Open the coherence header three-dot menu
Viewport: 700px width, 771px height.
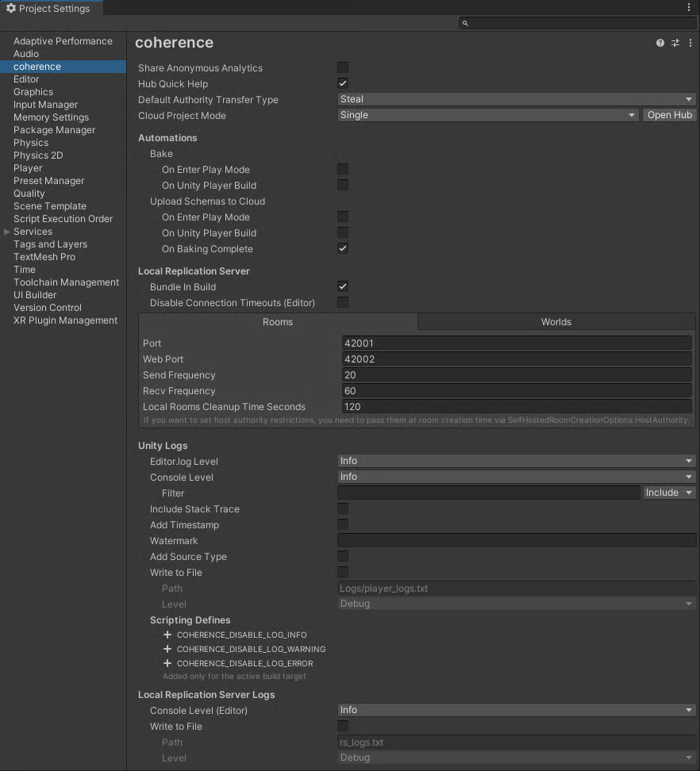pyautogui.click(x=690, y=43)
